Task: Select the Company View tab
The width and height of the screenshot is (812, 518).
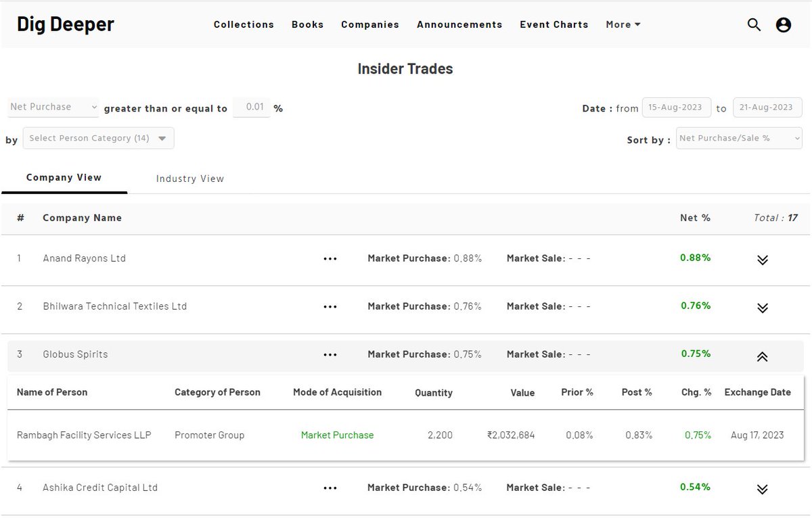Action: point(64,177)
